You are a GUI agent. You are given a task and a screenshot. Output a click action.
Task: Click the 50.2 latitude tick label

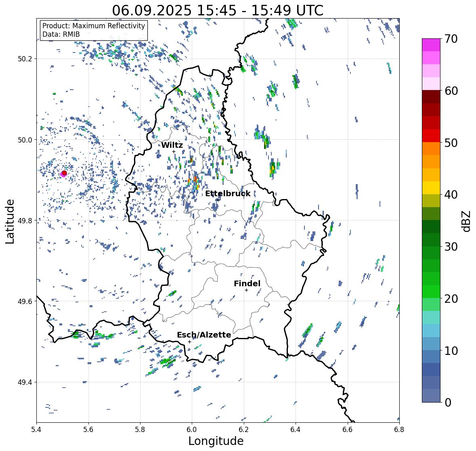point(25,59)
